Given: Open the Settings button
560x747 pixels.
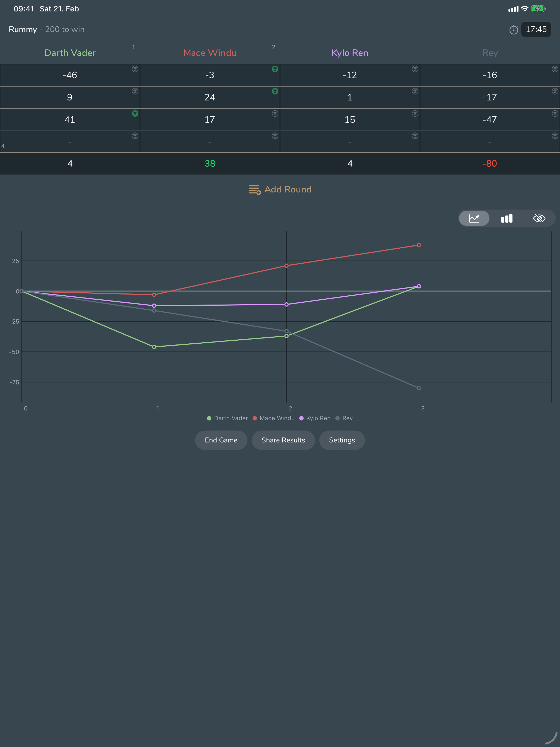Looking at the screenshot, I should (x=342, y=440).
